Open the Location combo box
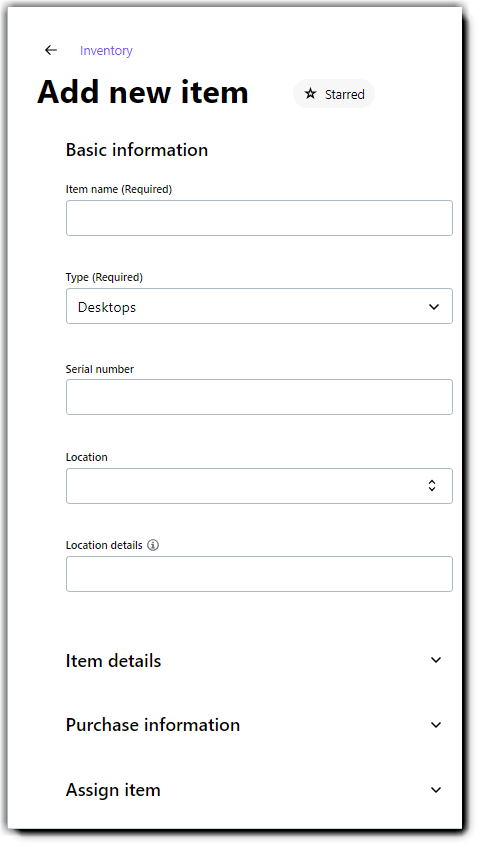Viewport: 485px width, 852px height. [259, 486]
